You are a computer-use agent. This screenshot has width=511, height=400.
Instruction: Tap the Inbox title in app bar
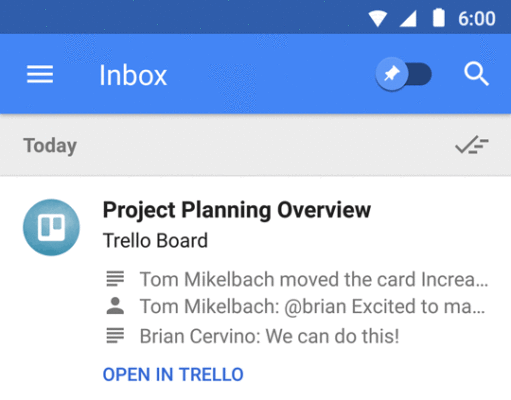133,75
